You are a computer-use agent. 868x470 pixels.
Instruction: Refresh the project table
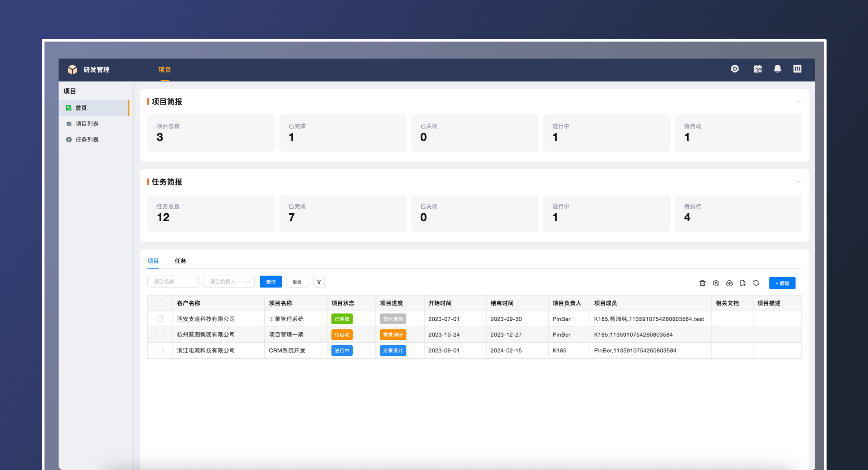pyautogui.click(x=756, y=283)
